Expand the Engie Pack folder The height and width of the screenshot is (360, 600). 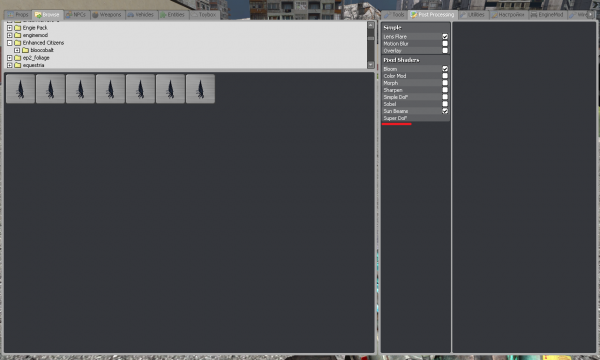tap(10, 28)
